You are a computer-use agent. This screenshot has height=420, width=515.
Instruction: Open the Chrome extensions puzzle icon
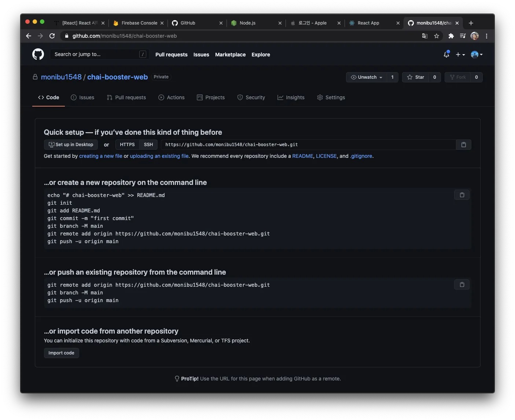pos(451,36)
